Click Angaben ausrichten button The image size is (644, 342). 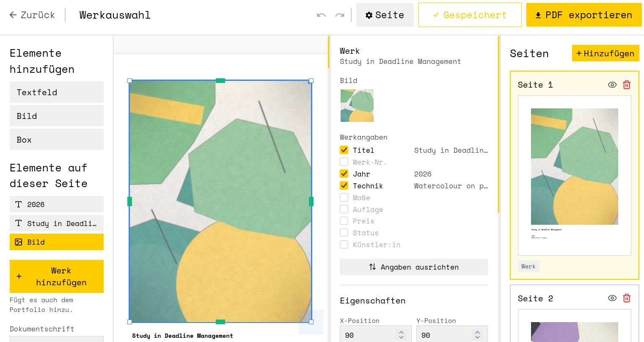point(414,267)
